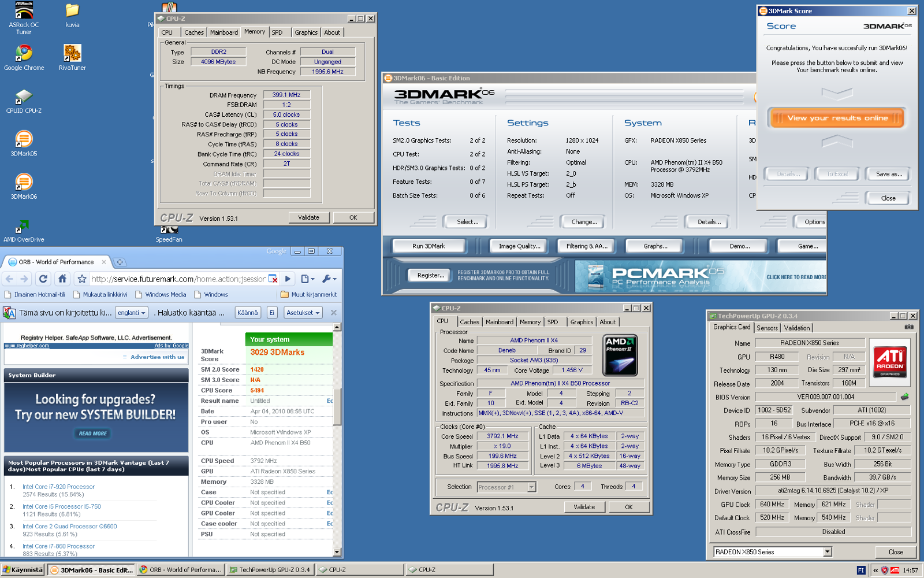
Task: Click Validate in lower CPU-Z window
Action: 584,507
